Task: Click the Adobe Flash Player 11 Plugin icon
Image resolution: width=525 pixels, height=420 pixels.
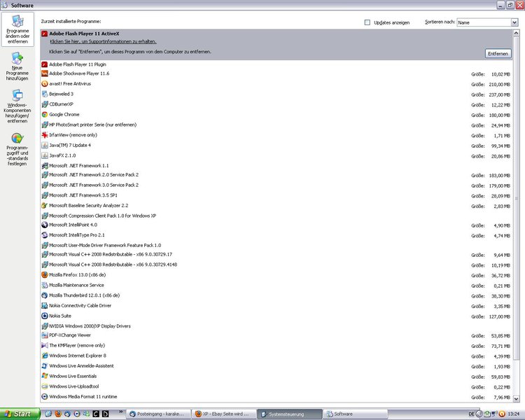Action: (x=45, y=64)
